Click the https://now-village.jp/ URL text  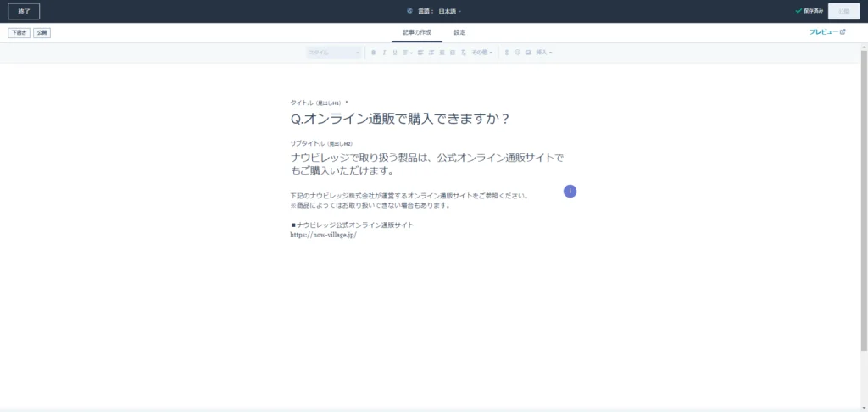tap(323, 235)
